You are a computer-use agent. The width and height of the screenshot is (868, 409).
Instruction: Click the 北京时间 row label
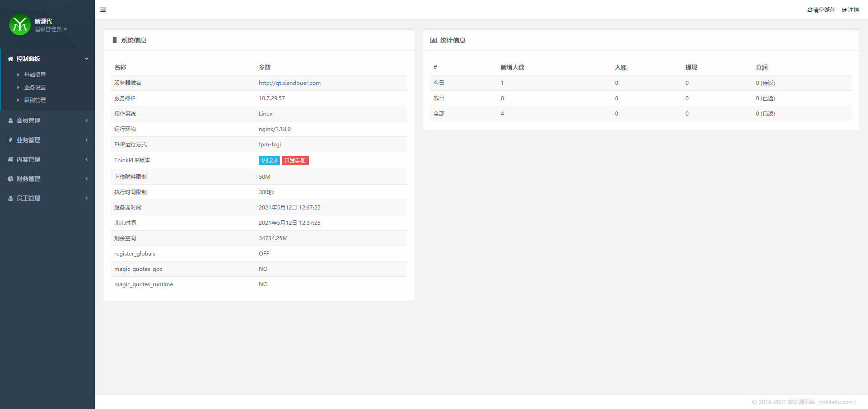pyautogui.click(x=125, y=223)
